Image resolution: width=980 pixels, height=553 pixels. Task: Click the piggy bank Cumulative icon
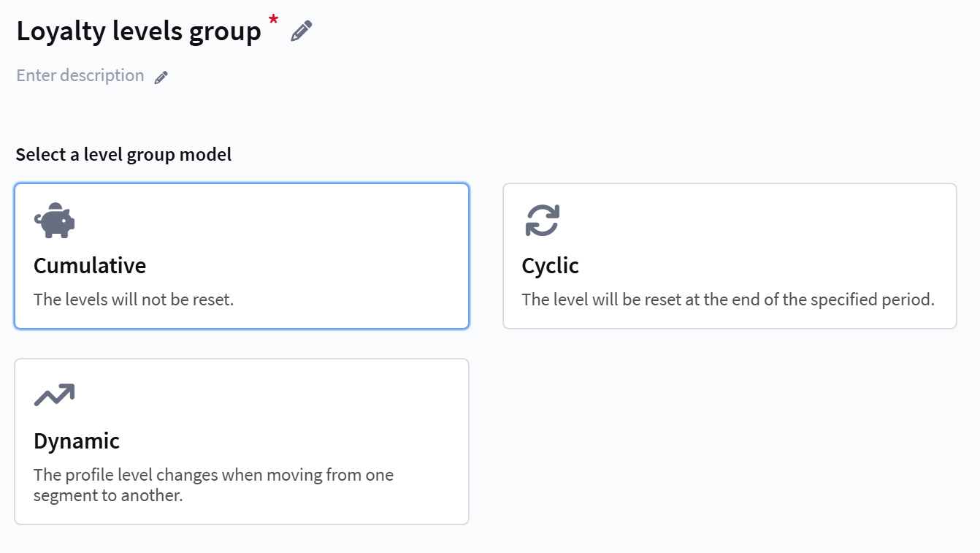pos(54,221)
